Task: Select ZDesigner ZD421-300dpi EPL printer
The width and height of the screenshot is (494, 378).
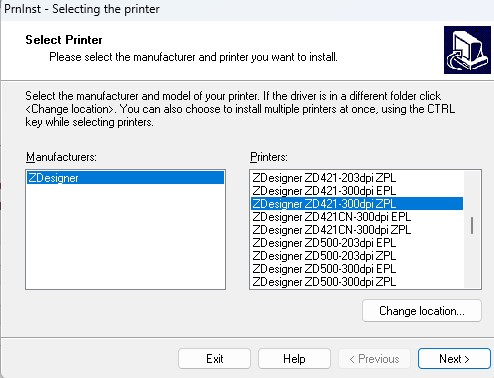Action: tap(357, 191)
